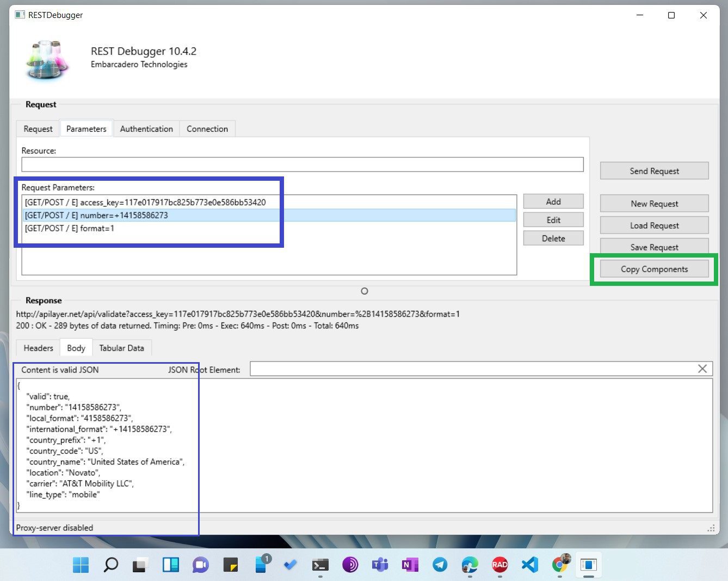
Task: Open the Windows Start menu
Action: (81, 565)
